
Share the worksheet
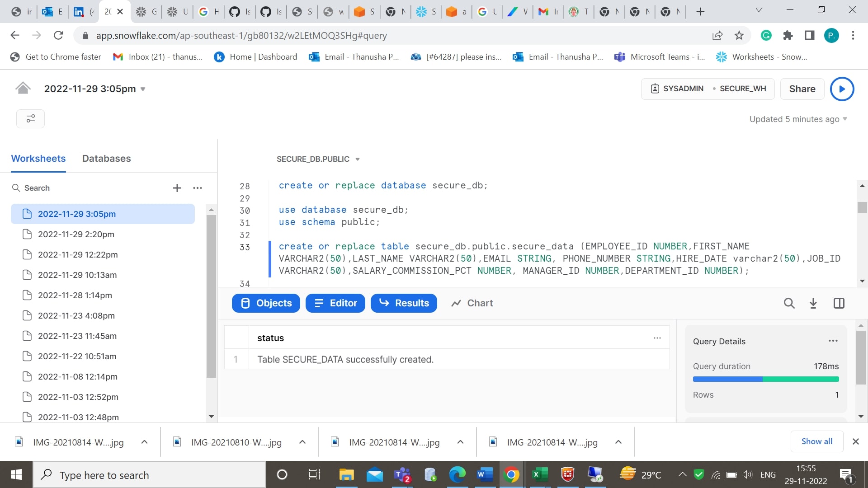802,89
